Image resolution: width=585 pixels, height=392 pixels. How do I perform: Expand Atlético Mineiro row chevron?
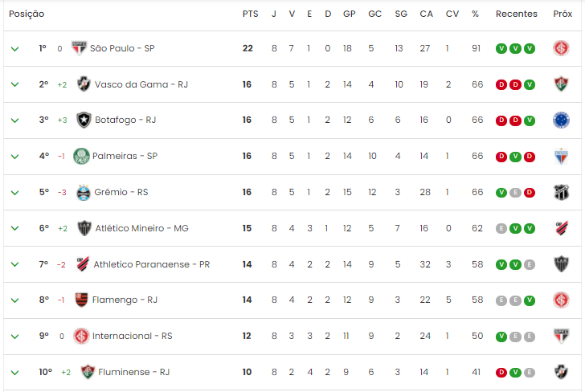click(x=15, y=228)
